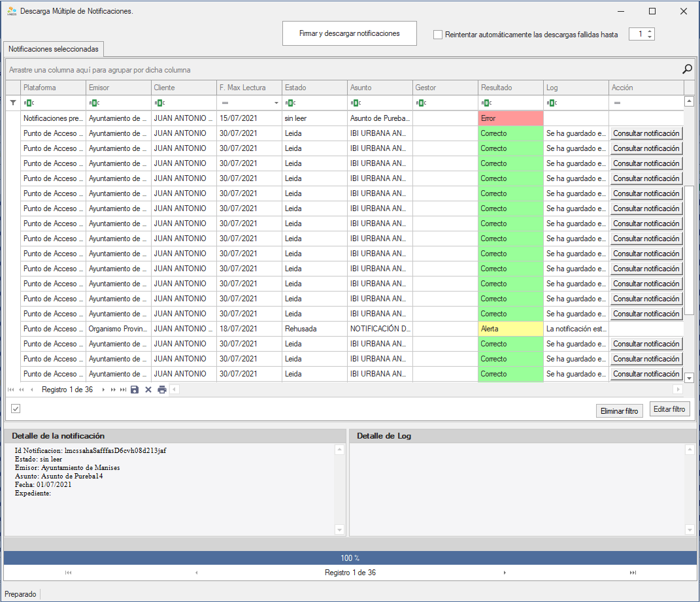
Task: Click the yellow Alerta result cell
Action: click(510, 329)
